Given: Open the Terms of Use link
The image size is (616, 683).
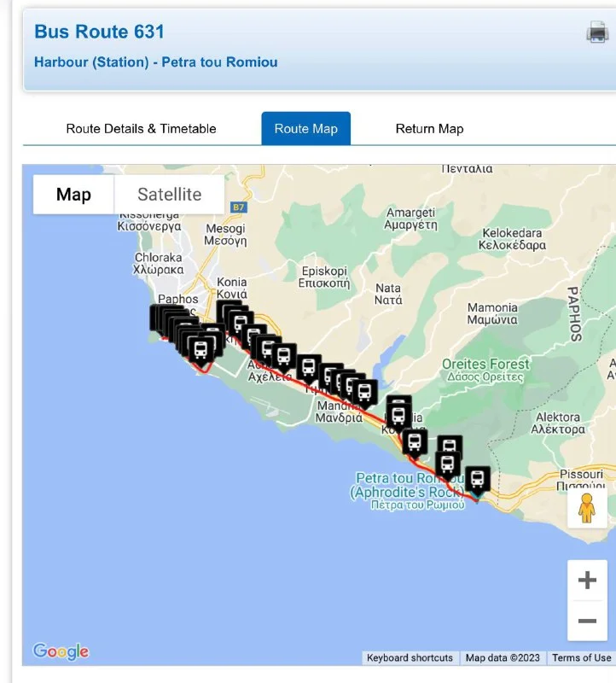Looking at the screenshot, I should tap(581, 657).
